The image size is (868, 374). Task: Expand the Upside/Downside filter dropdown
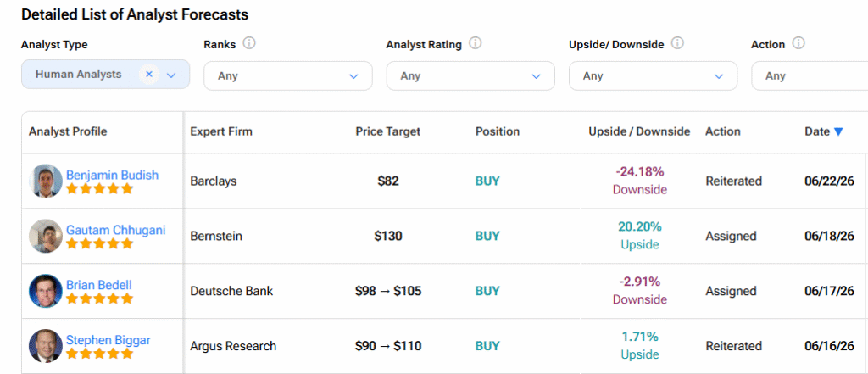[654, 76]
